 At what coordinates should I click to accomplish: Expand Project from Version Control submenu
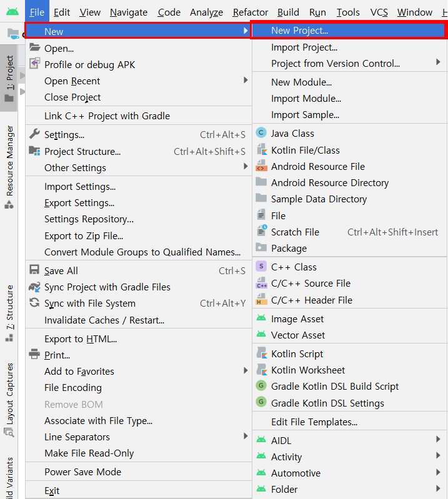(438, 62)
